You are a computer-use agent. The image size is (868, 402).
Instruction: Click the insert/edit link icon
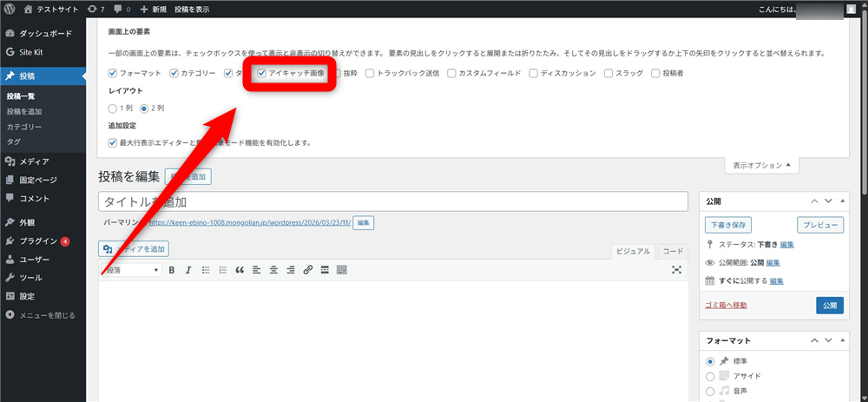click(x=308, y=270)
